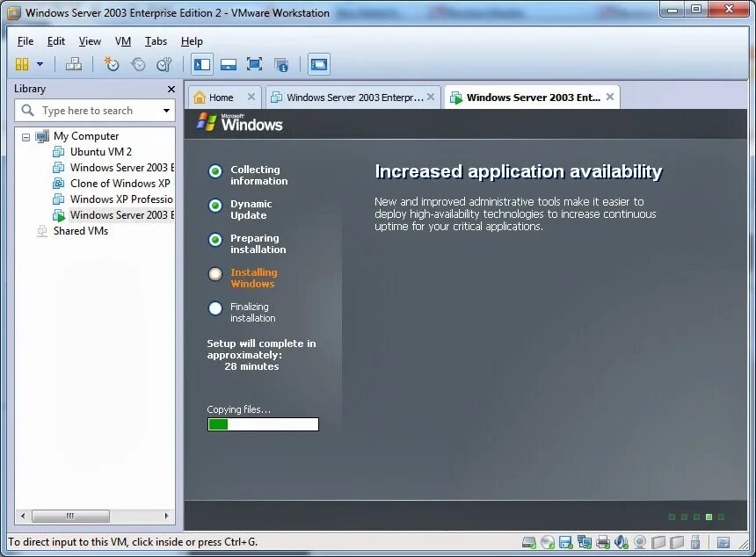The height and width of the screenshot is (557, 756).
Task: Select Windows XP Professional entry
Action: click(x=121, y=199)
